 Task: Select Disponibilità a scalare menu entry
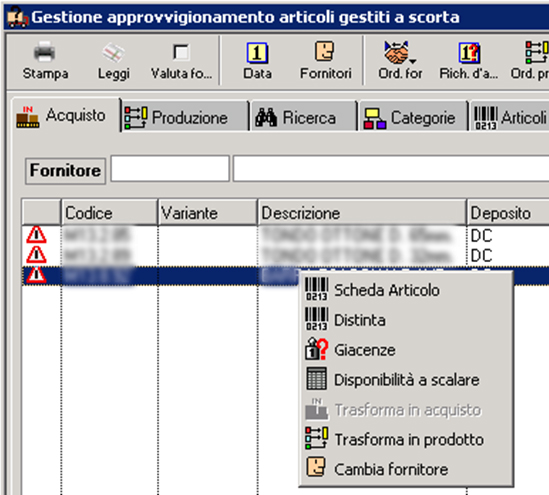pos(406,379)
